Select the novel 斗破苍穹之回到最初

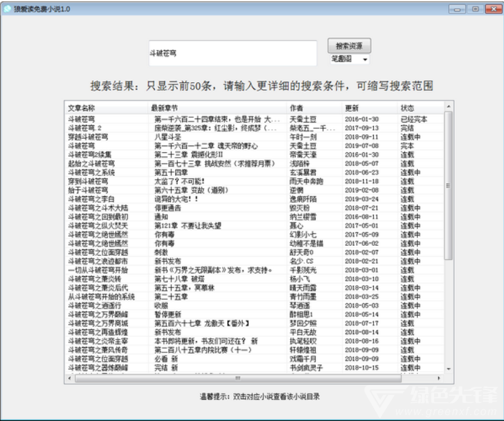click(x=98, y=217)
